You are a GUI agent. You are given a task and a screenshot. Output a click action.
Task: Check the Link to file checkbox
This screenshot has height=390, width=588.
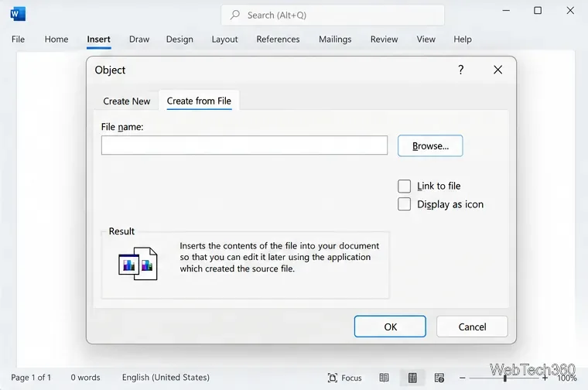(x=404, y=186)
